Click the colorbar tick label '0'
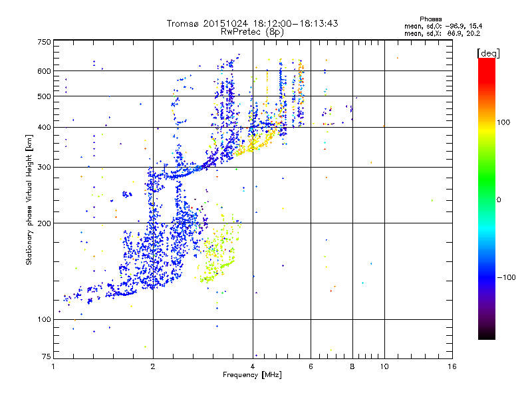This screenshot has height=399, width=532. 498,200
